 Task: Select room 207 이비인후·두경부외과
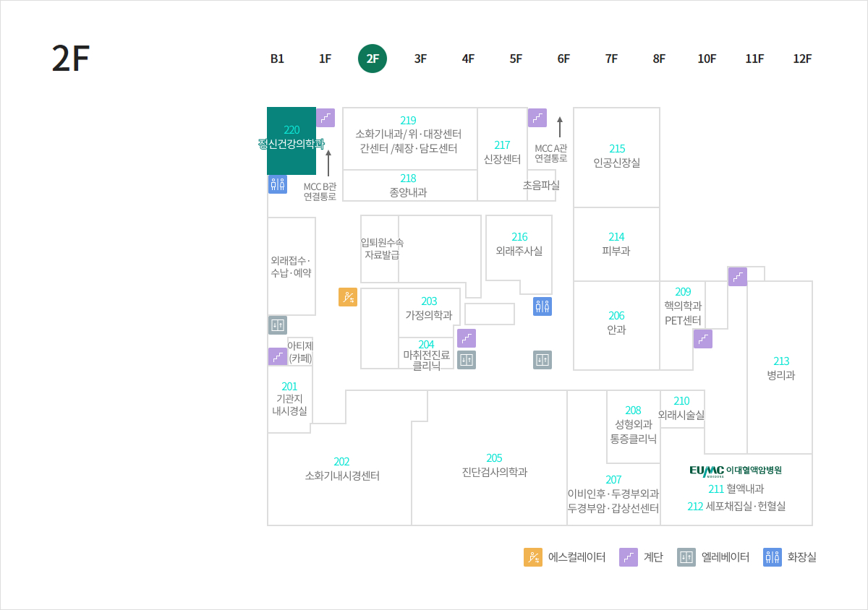(613, 494)
